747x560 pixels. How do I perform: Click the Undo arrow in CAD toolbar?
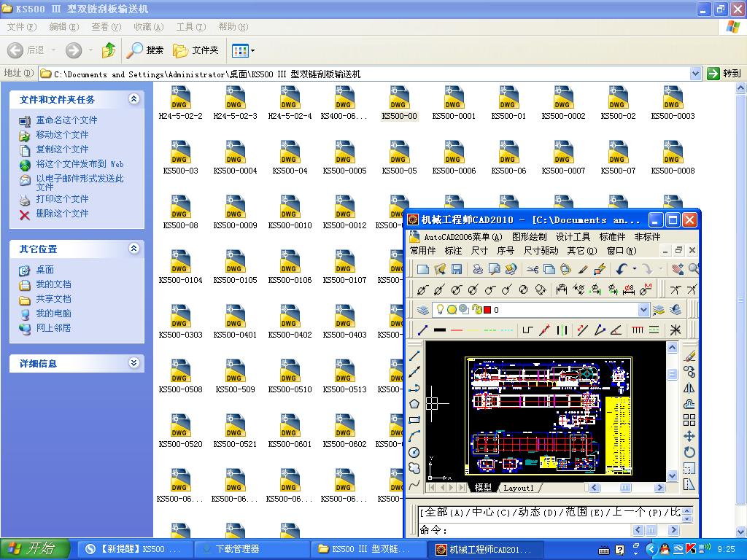tap(621, 269)
